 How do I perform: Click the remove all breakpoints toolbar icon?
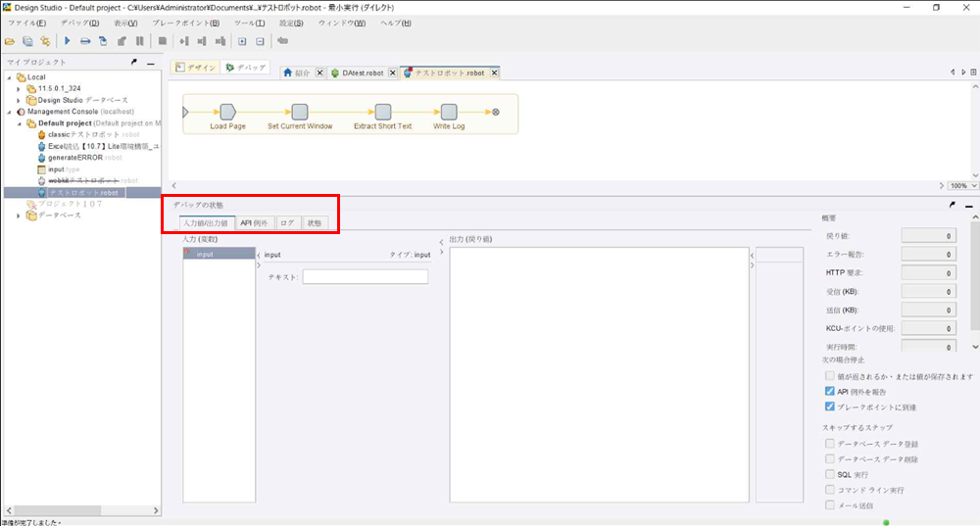220,41
